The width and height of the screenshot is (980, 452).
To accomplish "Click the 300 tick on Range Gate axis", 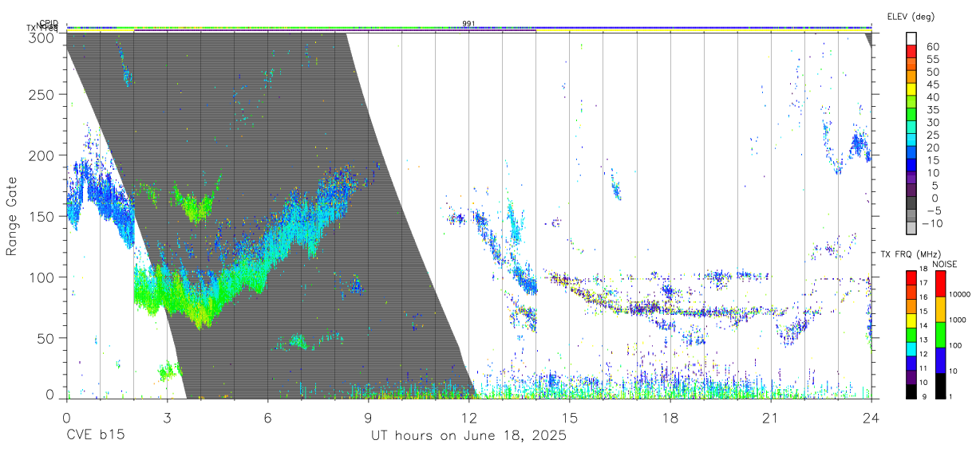I will pyautogui.click(x=41, y=37).
